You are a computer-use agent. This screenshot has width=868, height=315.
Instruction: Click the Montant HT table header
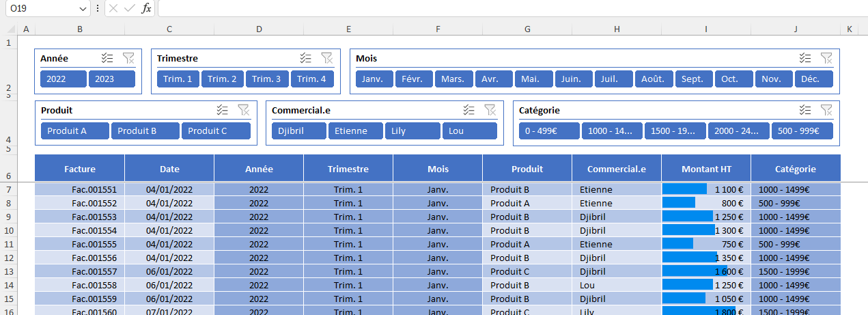click(706, 169)
